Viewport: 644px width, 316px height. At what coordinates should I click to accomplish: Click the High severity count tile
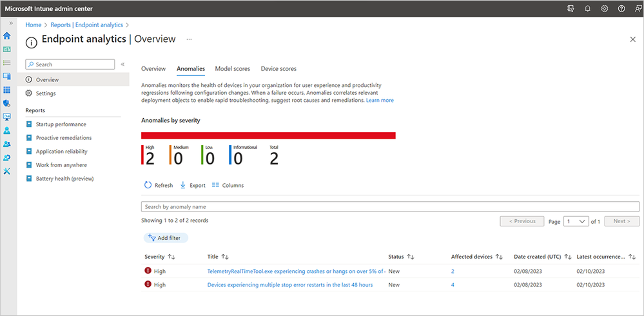(x=148, y=155)
